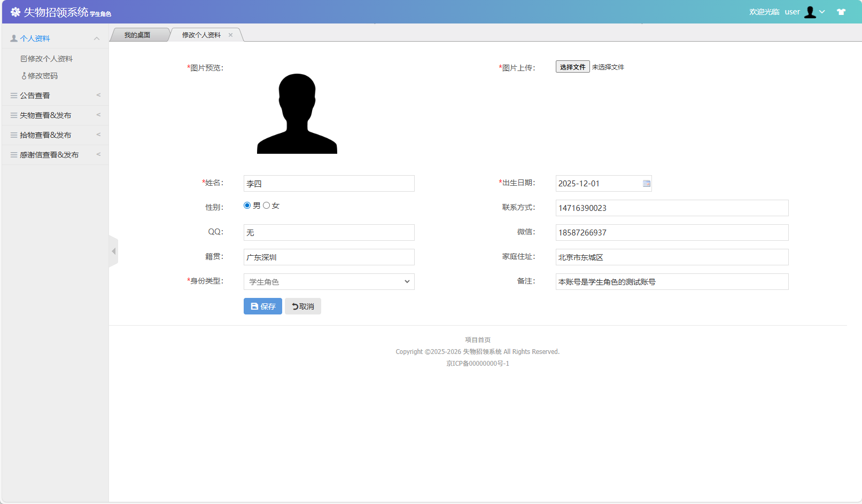Collapse the 个人资料 sidebar section

point(97,38)
